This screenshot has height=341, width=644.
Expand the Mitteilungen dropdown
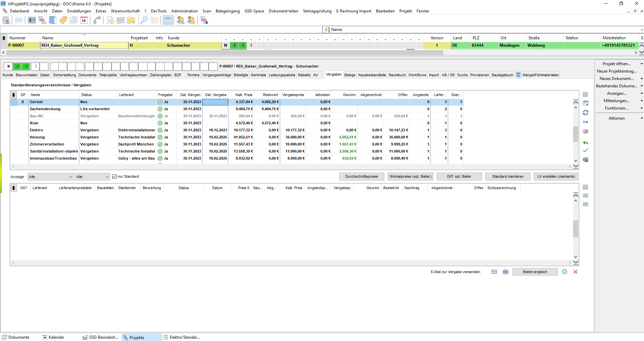point(642,101)
